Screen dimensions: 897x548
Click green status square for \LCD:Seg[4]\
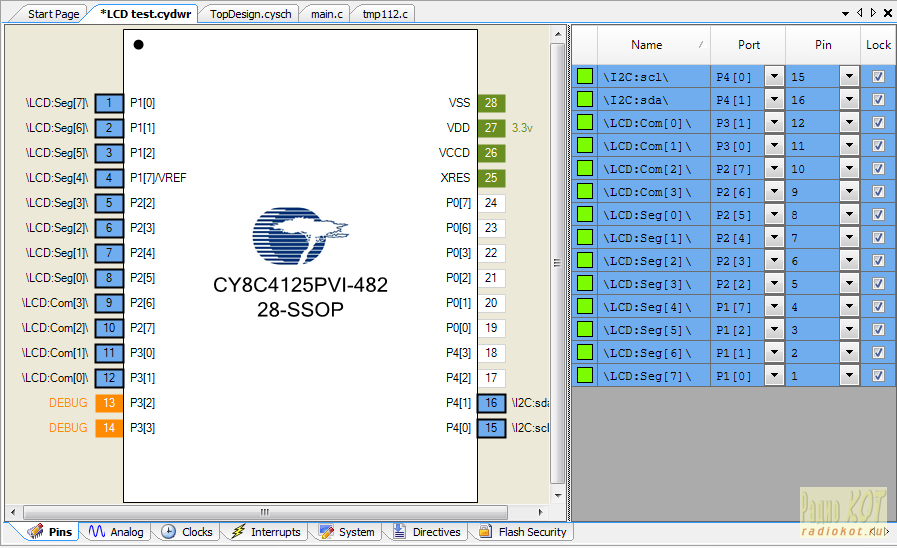click(585, 307)
